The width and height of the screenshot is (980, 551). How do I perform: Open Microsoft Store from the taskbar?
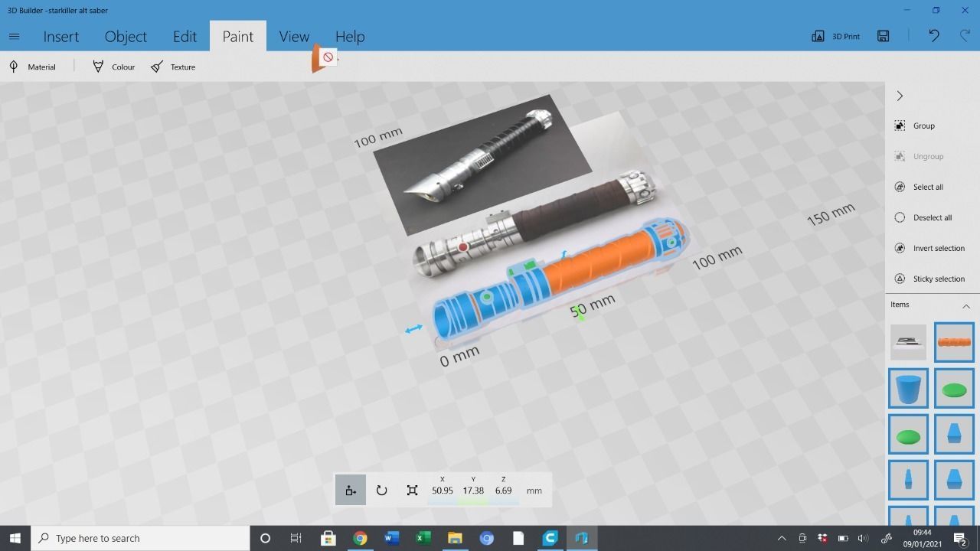(x=328, y=538)
